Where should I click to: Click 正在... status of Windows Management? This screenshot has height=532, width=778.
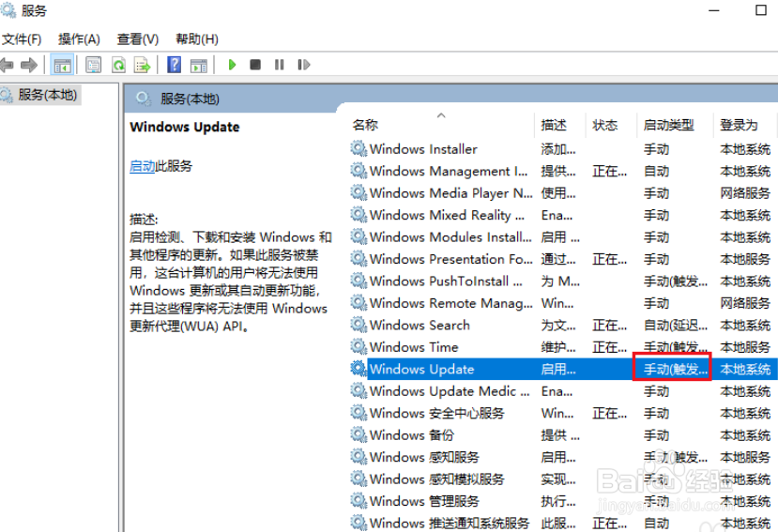pos(609,171)
